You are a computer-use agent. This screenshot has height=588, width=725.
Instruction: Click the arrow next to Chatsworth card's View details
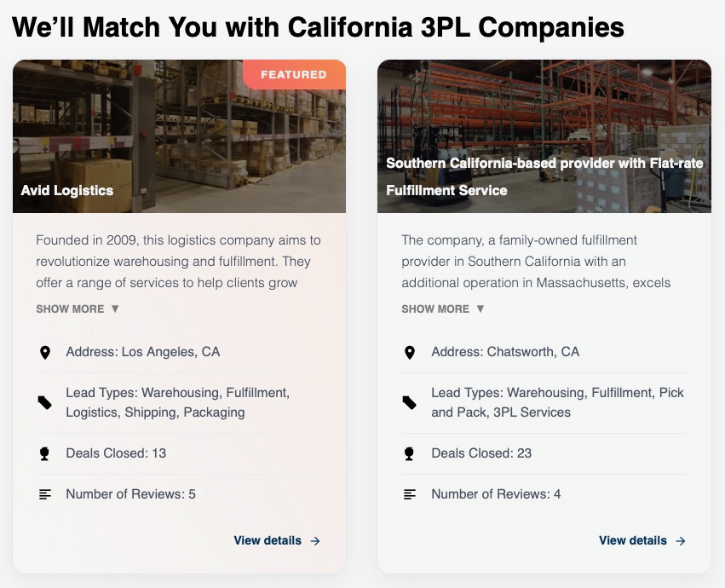(681, 540)
